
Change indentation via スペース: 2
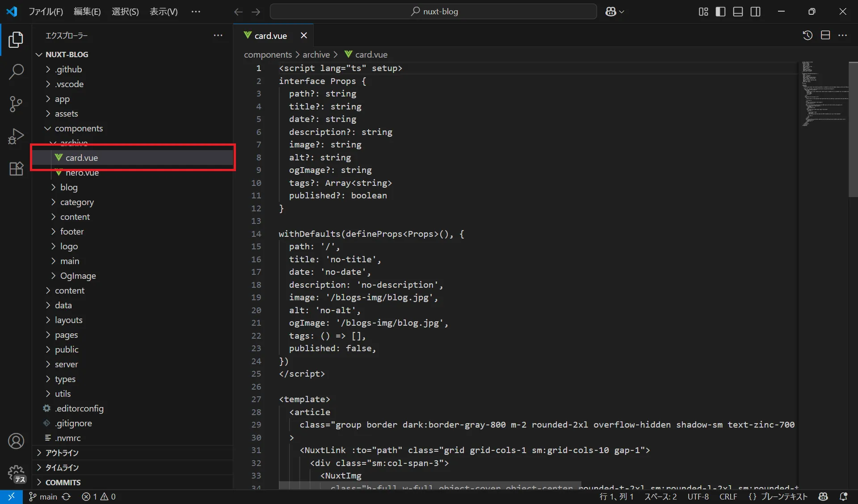(660, 496)
